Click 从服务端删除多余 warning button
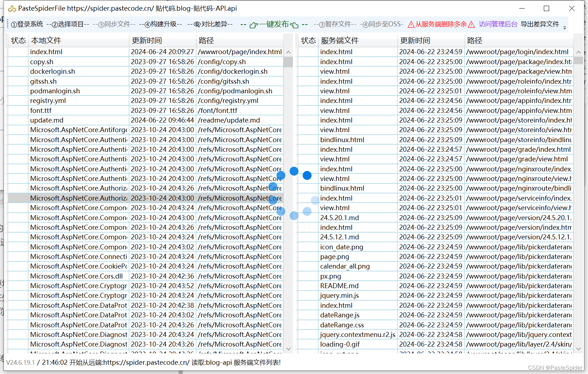 (x=441, y=24)
